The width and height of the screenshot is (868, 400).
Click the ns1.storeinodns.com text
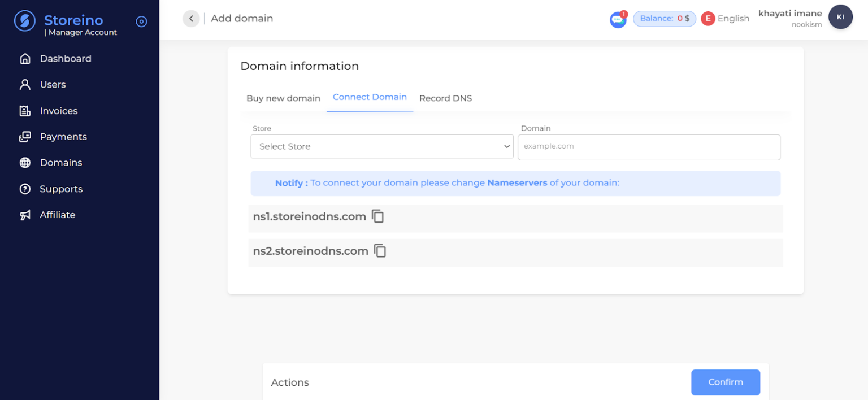tap(310, 216)
